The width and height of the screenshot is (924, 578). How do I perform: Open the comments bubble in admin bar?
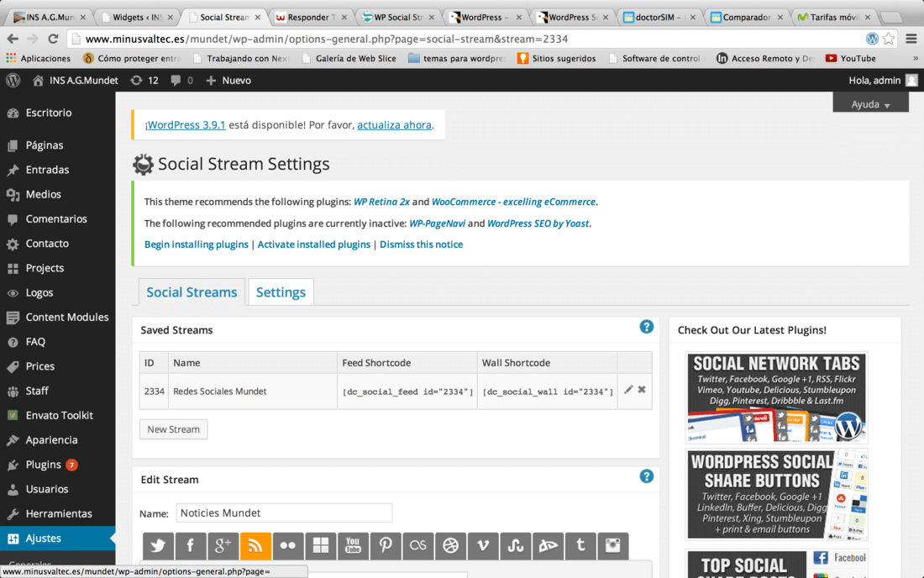(x=182, y=80)
